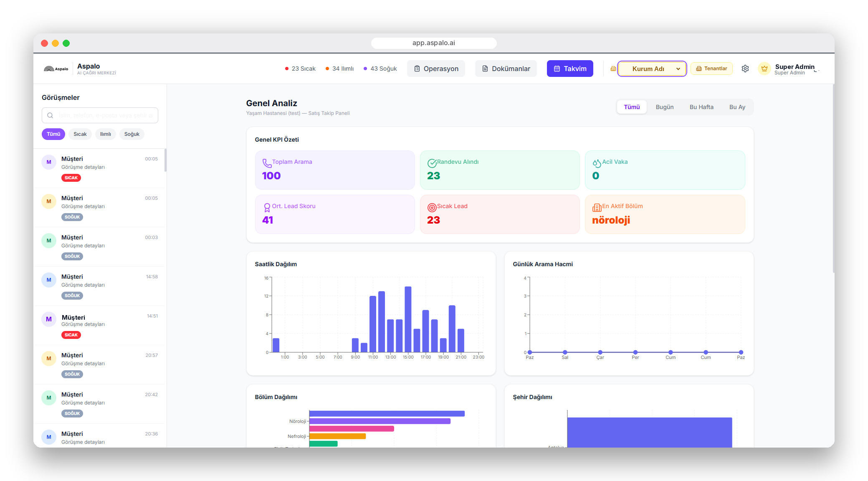
Task: Open the Kurum Adı dropdown
Action: 652,69
